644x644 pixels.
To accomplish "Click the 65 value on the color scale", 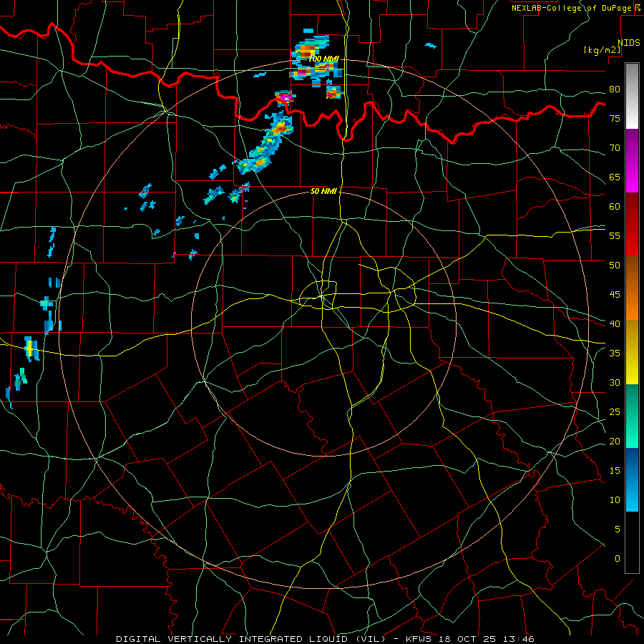I will click(x=615, y=177).
